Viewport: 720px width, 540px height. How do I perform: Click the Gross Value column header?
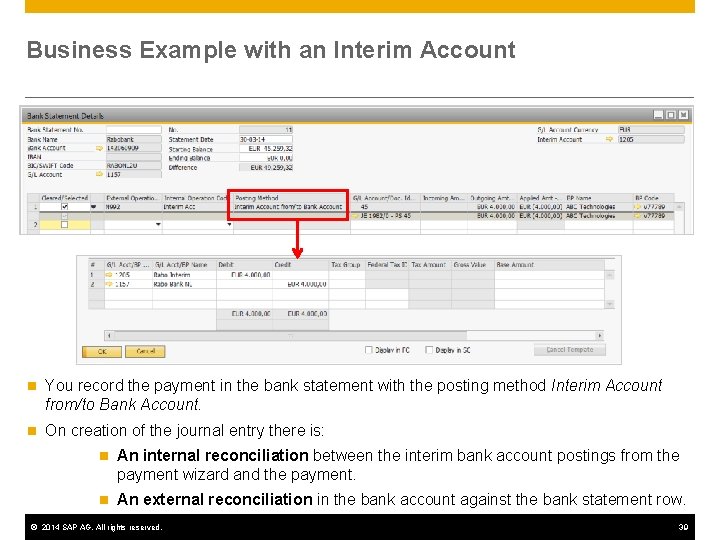click(x=473, y=265)
